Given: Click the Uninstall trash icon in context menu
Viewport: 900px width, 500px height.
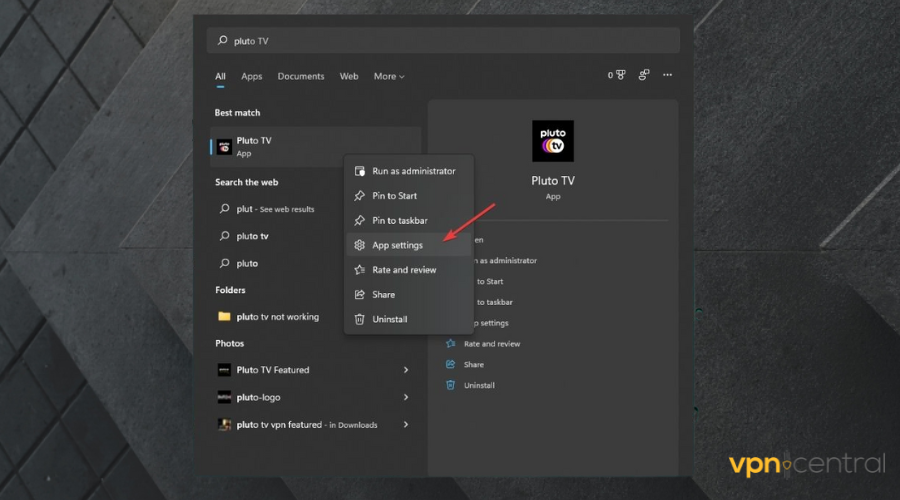Looking at the screenshot, I should pos(360,319).
